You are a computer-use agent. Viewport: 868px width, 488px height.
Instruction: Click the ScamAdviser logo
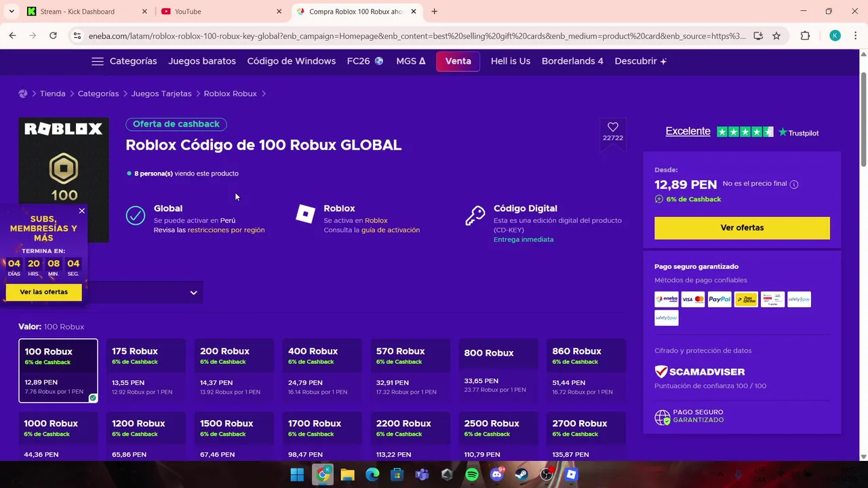tap(700, 371)
